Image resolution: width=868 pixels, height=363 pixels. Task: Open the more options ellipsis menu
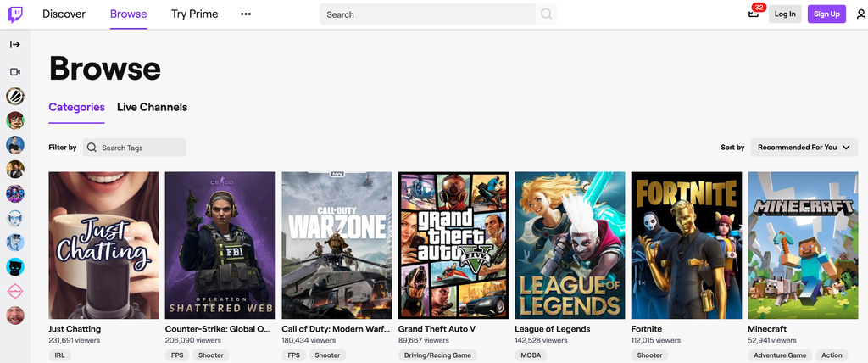246,14
